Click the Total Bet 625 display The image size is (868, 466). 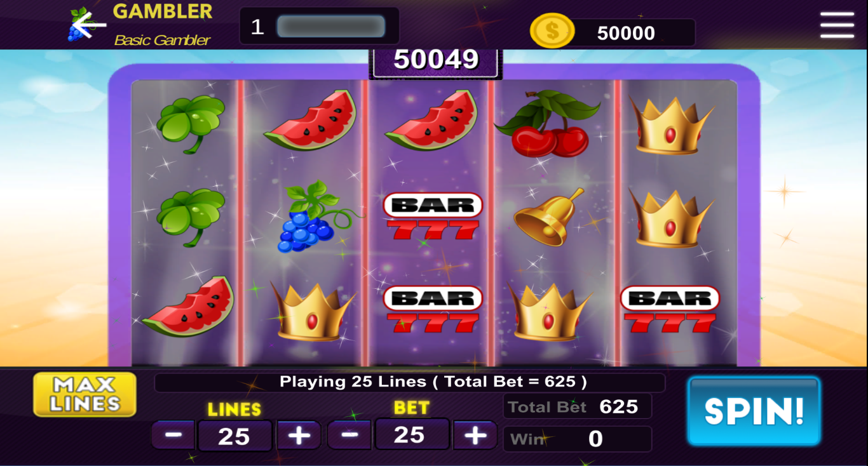coord(577,406)
